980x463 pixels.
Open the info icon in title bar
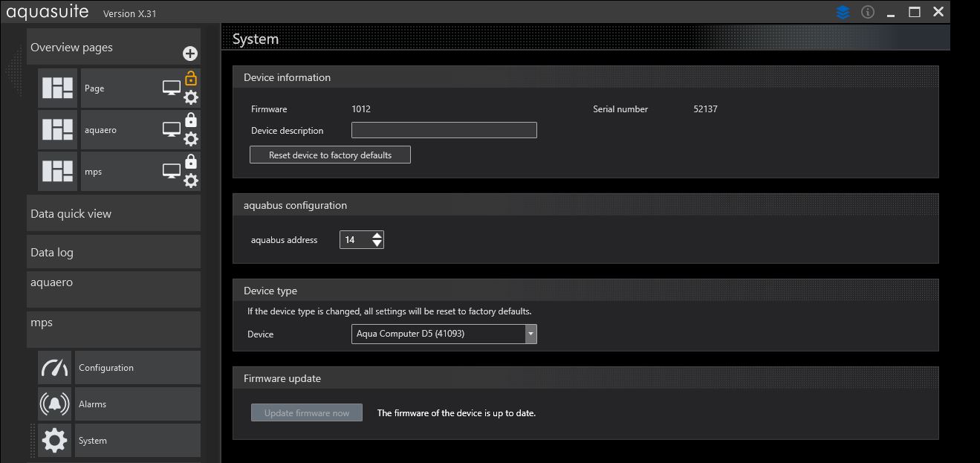pos(867,12)
